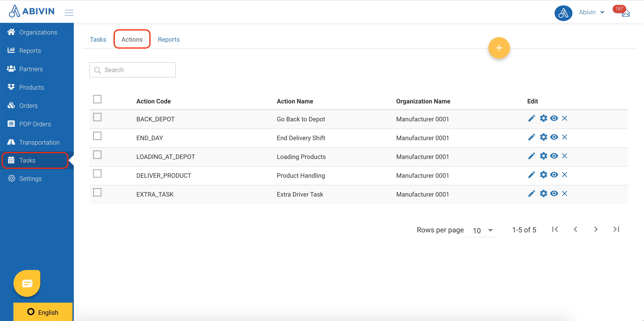Check the END_DAY row checkbox
644x321 pixels.
point(97,136)
